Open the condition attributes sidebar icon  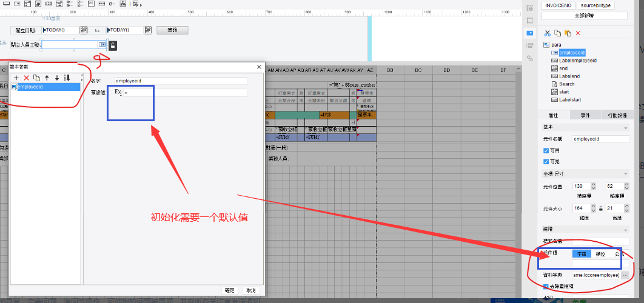(x=530, y=45)
